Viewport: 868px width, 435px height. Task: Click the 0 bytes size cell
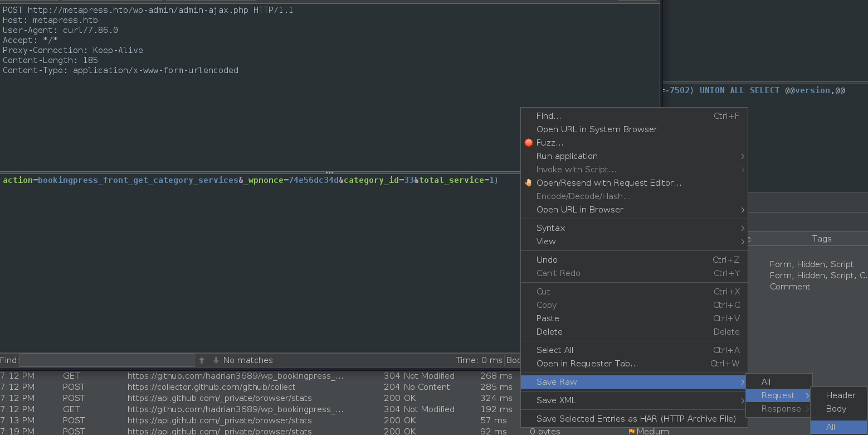coord(545,431)
